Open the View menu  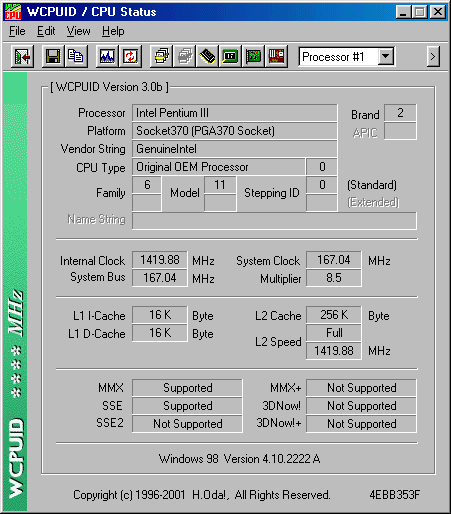coord(78,31)
